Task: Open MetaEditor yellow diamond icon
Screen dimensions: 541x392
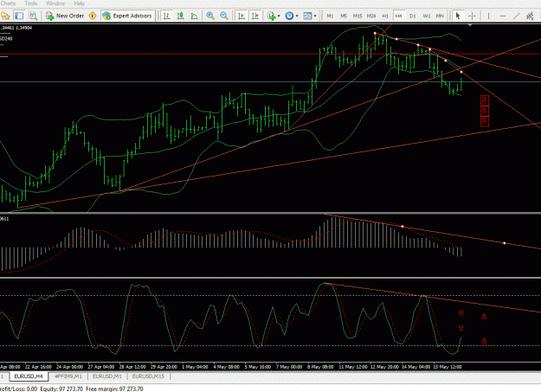Action: click(x=93, y=16)
